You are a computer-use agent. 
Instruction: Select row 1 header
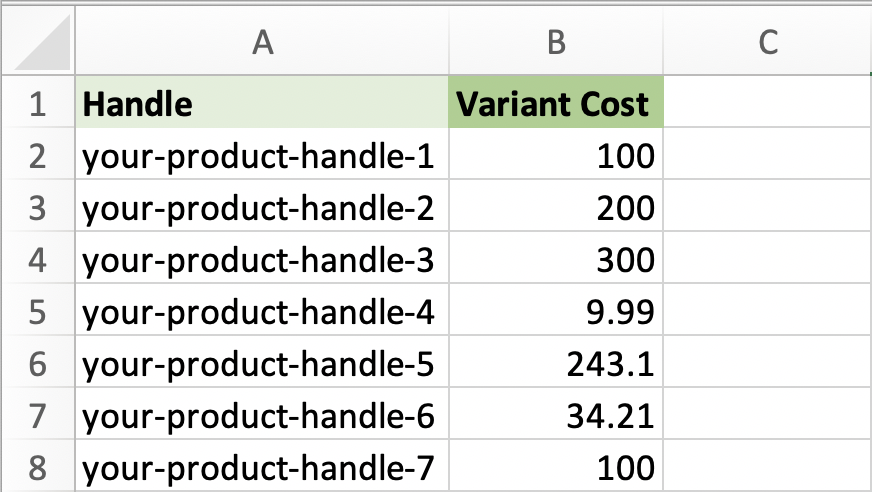coord(38,102)
